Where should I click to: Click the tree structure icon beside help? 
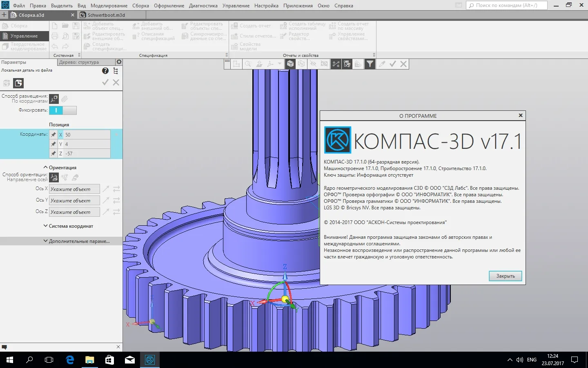point(116,71)
